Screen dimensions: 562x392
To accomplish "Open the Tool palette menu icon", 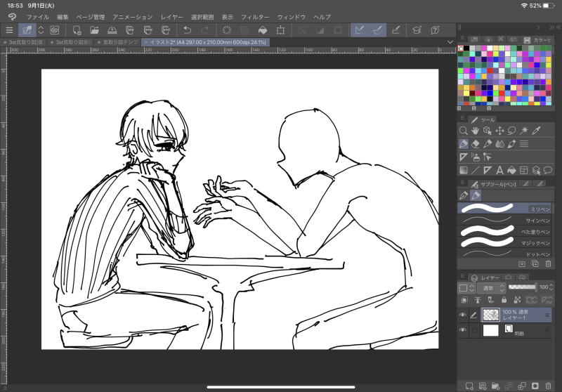I will pos(462,118).
